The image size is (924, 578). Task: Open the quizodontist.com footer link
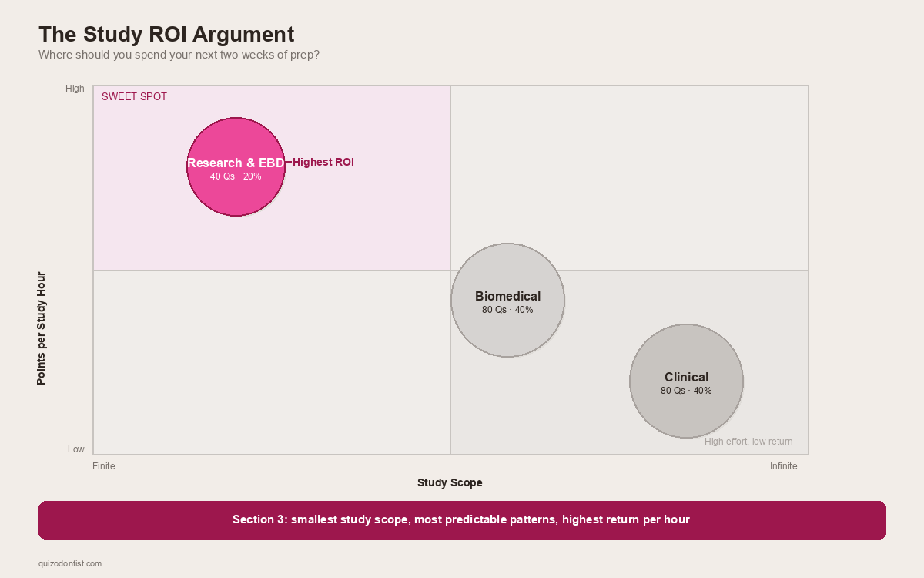(x=70, y=563)
